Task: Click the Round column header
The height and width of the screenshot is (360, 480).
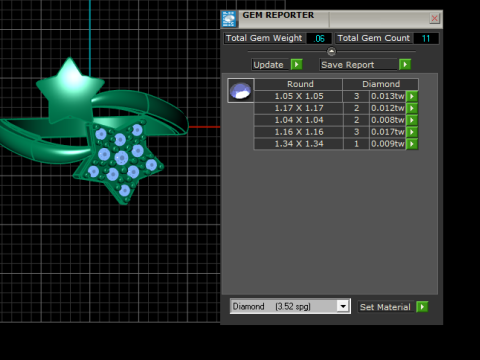Action: tap(299, 84)
